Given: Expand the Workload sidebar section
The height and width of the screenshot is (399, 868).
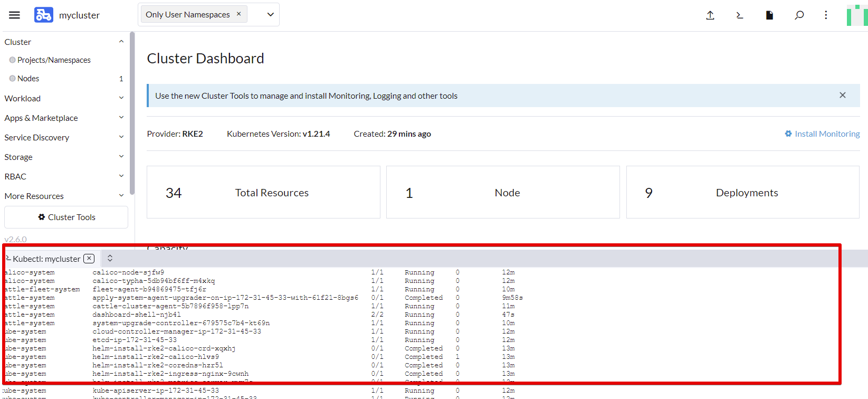Looking at the screenshot, I should point(121,98).
